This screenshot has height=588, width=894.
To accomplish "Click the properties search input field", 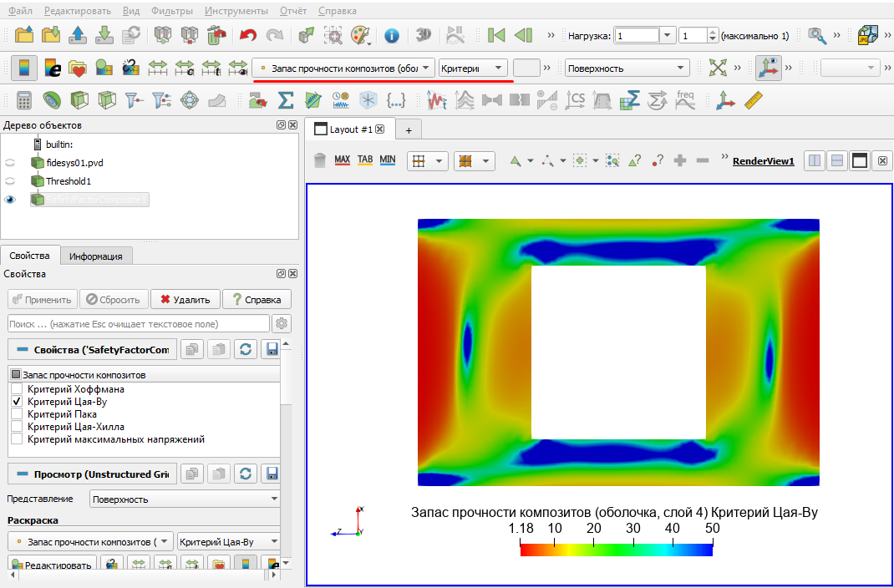I will pos(139,323).
